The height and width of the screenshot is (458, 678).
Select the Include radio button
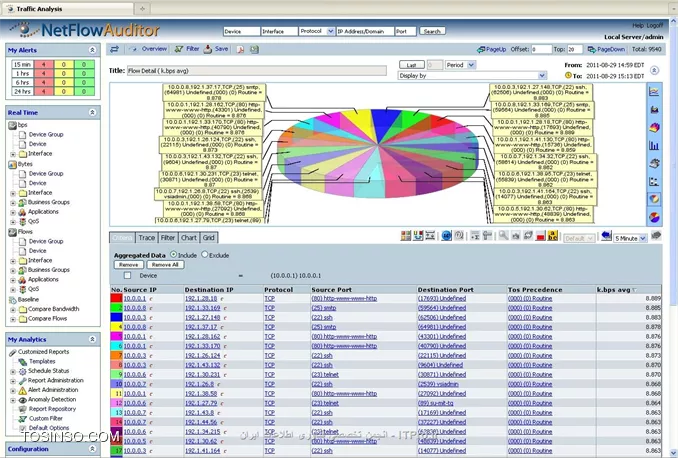(173, 255)
